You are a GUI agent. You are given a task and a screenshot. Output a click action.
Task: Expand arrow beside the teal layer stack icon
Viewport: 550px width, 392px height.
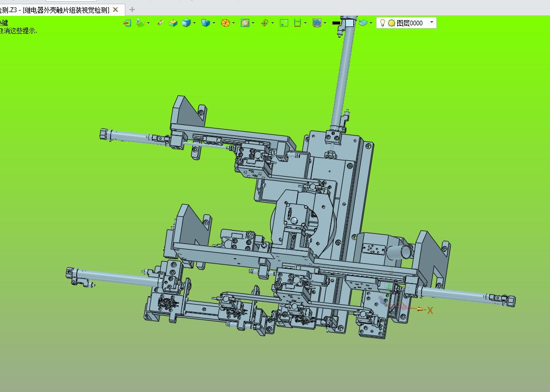(371, 23)
